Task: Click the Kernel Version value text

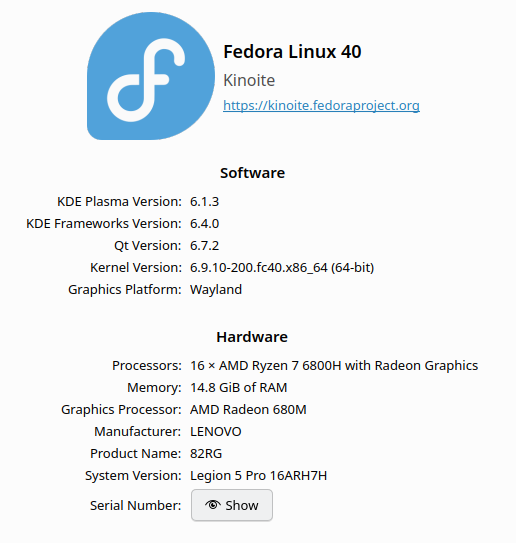Action: pyautogui.click(x=282, y=268)
